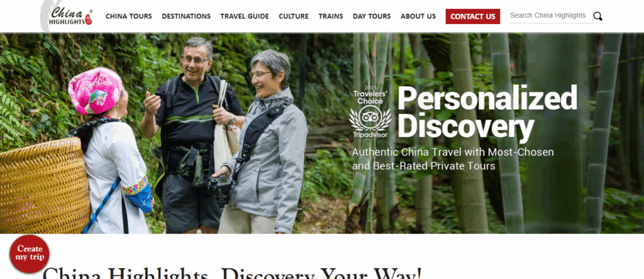Screen dimensions: 644x279
Task: Click the magnifying glass search icon
Action: pos(597,16)
